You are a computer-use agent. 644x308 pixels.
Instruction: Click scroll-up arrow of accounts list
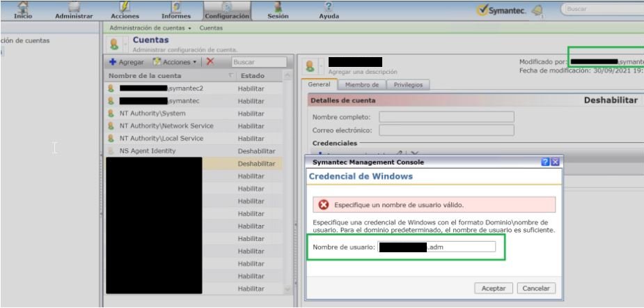coord(288,76)
